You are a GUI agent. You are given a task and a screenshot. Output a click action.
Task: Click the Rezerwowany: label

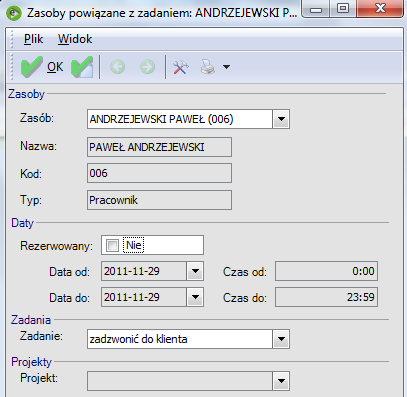click(x=56, y=246)
